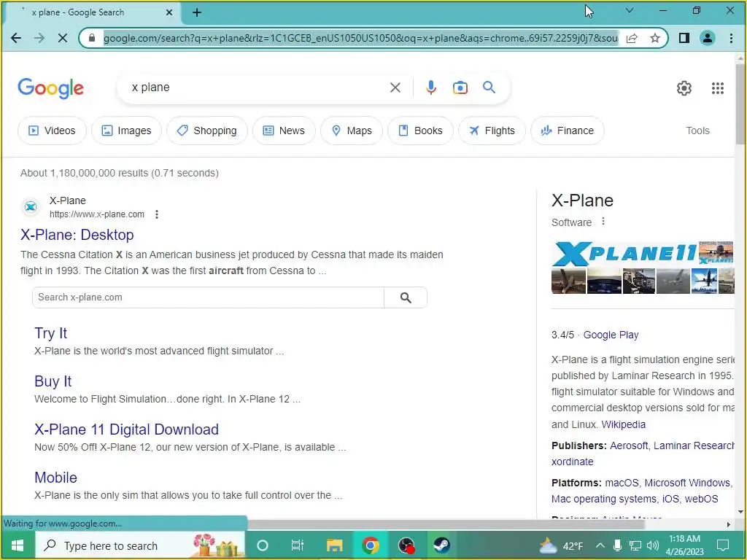Open the webOS platform link

pyautogui.click(x=701, y=499)
